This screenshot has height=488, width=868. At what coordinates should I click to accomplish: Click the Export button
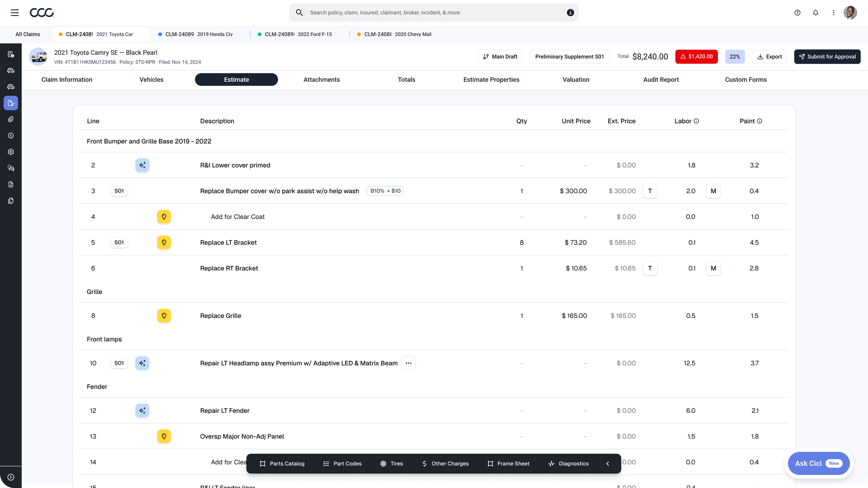point(769,57)
